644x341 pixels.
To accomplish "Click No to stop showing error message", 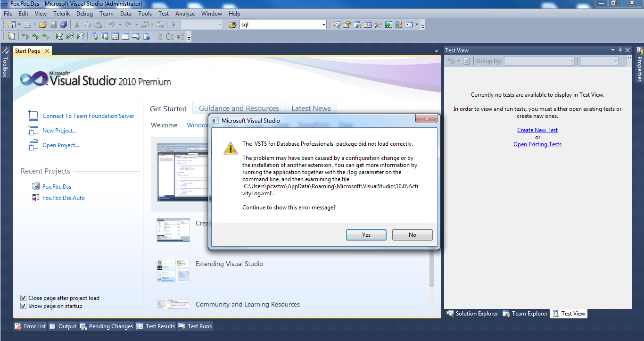I will click(x=412, y=235).
